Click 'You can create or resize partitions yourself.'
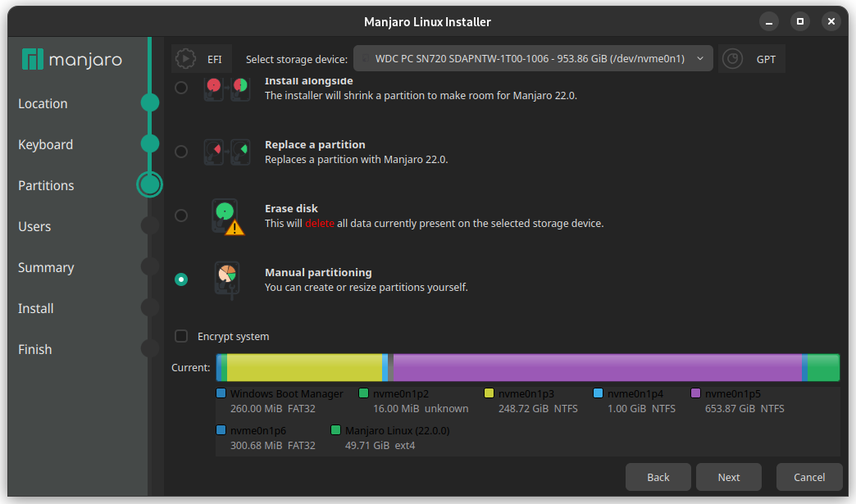This screenshot has width=856, height=504. 367,288
